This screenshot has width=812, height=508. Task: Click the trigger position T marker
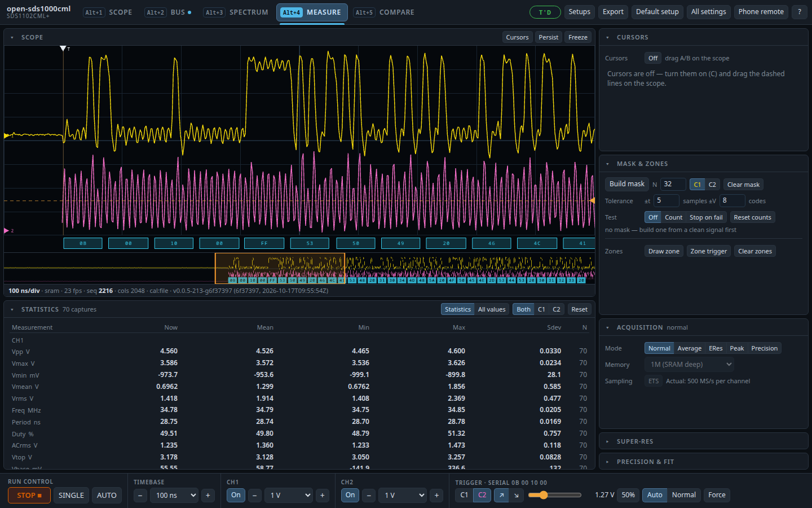(63, 49)
